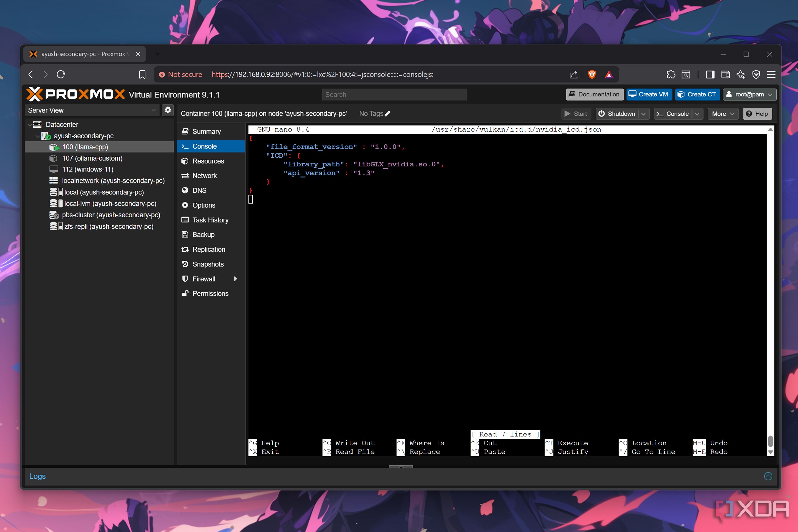Open the Options tab
The height and width of the screenshot is (532, 798).
(x=211, y=205)
